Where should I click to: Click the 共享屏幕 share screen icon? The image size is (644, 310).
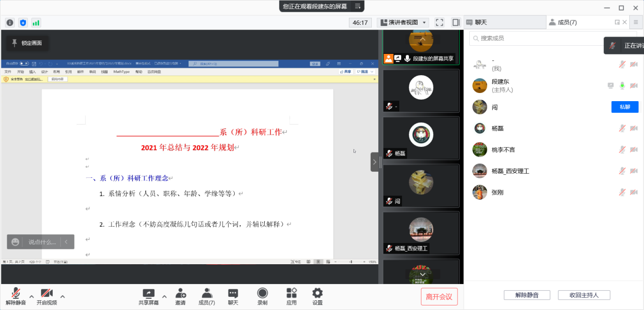pos(148,296)
